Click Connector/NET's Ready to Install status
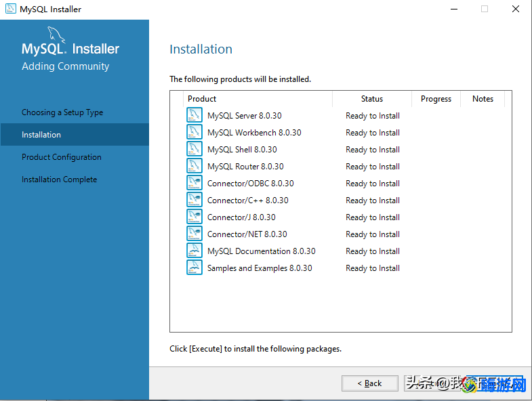532x401 pixels. [373, 234]
